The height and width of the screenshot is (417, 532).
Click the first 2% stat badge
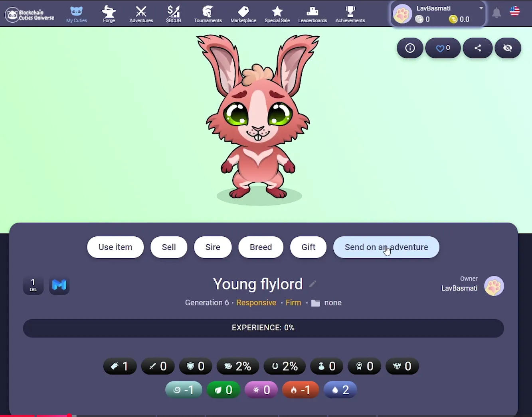pos(238,366)
